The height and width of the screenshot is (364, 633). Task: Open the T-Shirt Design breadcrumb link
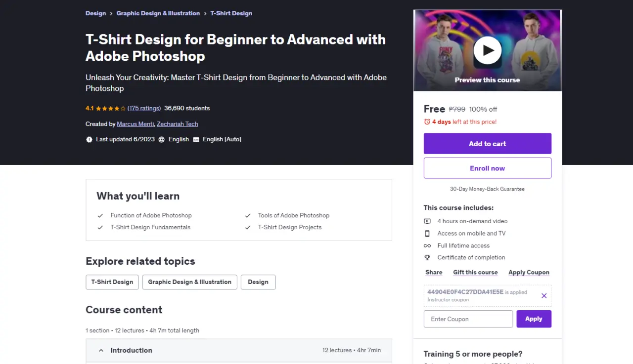[x=231, y=13]
